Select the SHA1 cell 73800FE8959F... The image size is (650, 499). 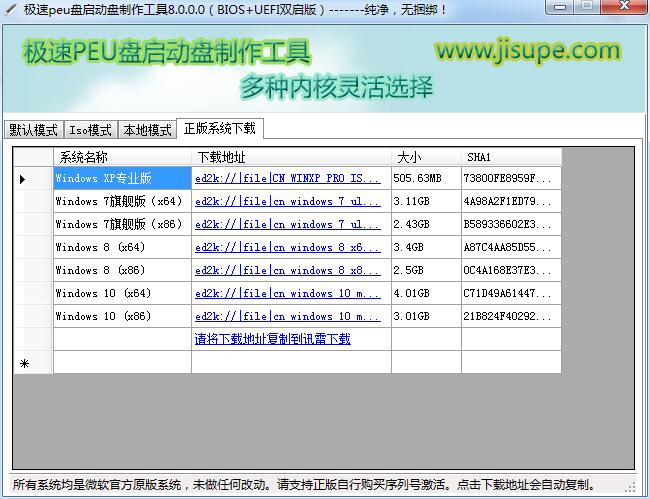click(x=512, y=178)
